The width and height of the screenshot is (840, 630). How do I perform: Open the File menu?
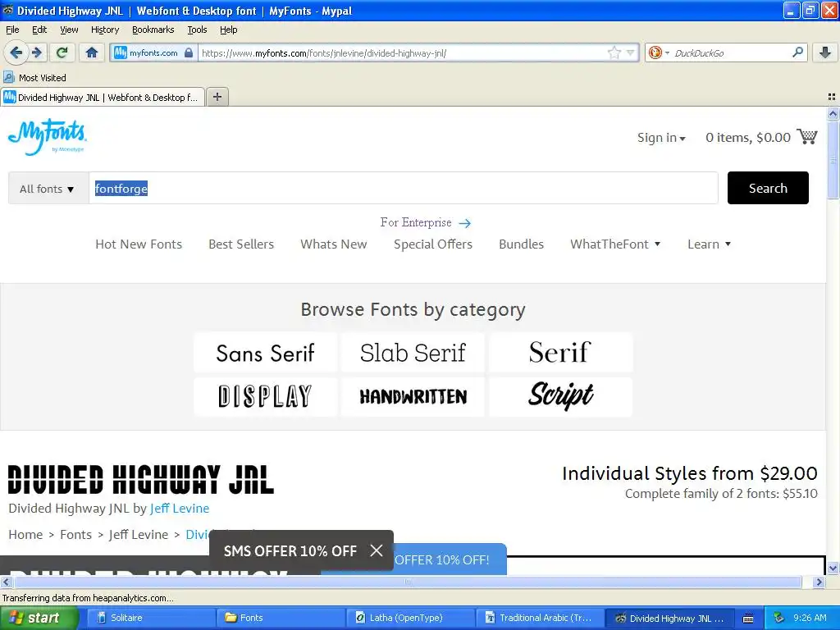12,30
